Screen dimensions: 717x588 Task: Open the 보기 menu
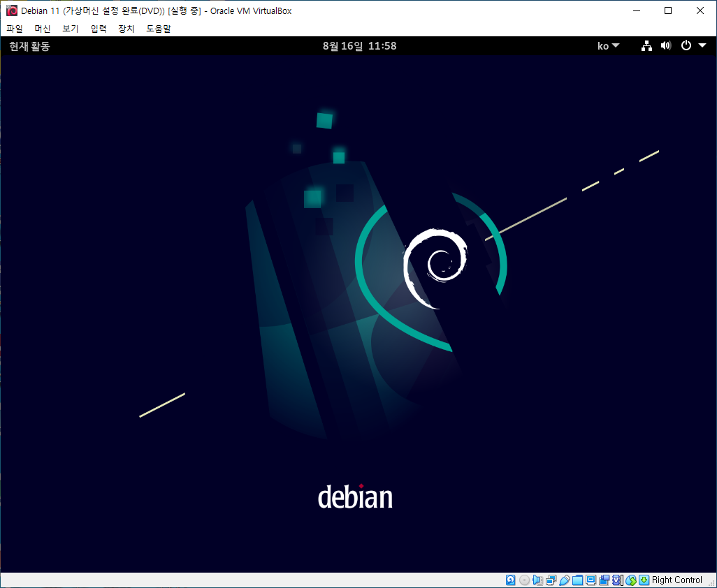(71, 29)
